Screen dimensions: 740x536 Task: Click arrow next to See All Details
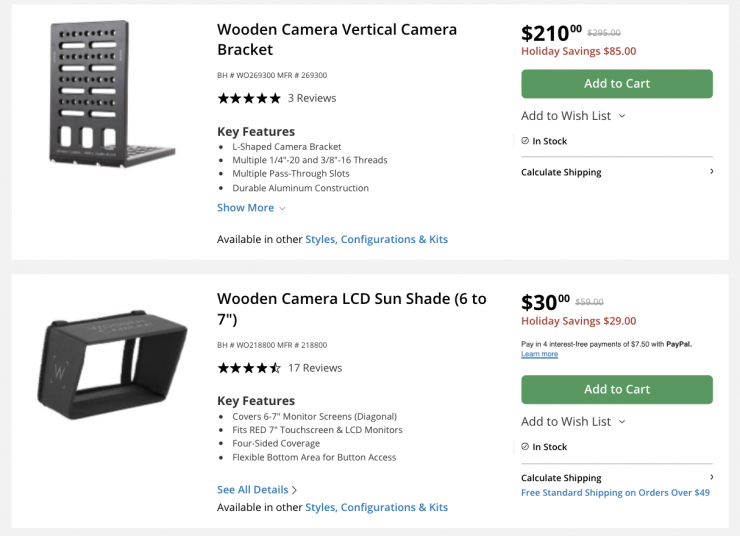(295, 490)
